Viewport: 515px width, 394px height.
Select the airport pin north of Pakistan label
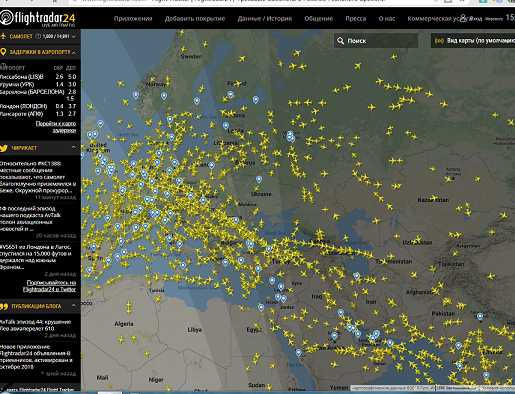pos(480,317)
